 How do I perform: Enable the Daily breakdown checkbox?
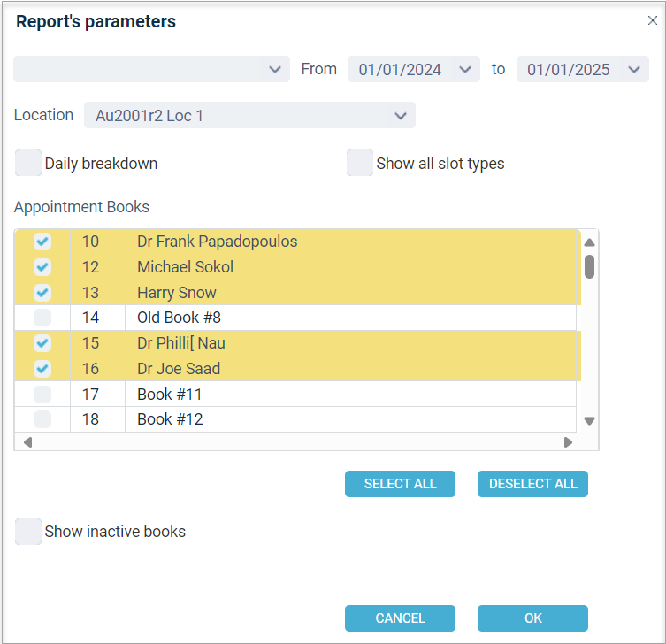point(28,163)
